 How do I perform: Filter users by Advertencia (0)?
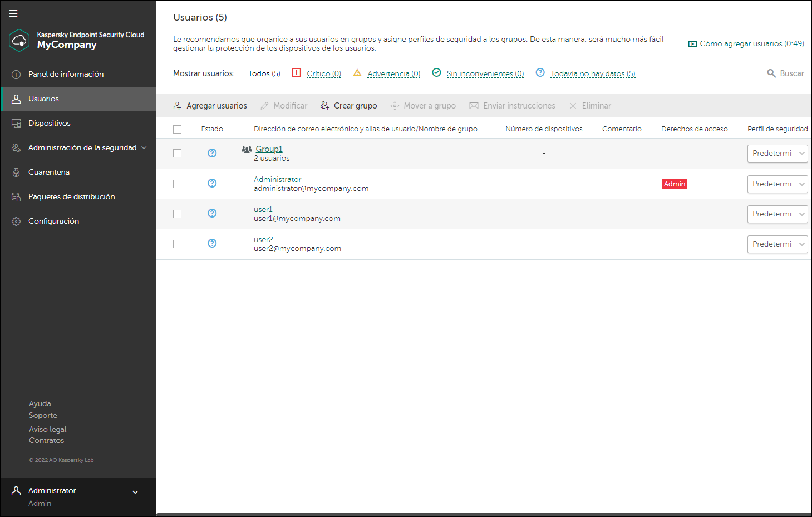click(x=394, y=73)
